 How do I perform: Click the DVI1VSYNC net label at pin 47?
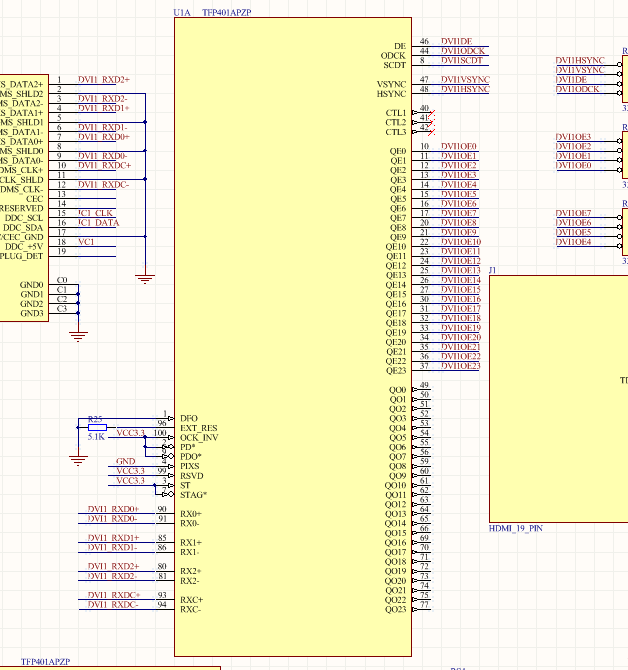[x=465, y=79]
